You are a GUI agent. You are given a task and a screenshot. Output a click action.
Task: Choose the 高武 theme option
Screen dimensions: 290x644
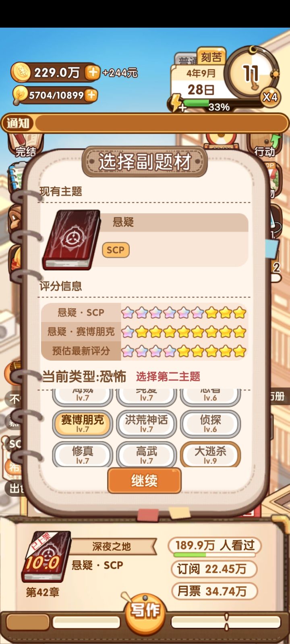pyautogui.click(x=146, y=455)
